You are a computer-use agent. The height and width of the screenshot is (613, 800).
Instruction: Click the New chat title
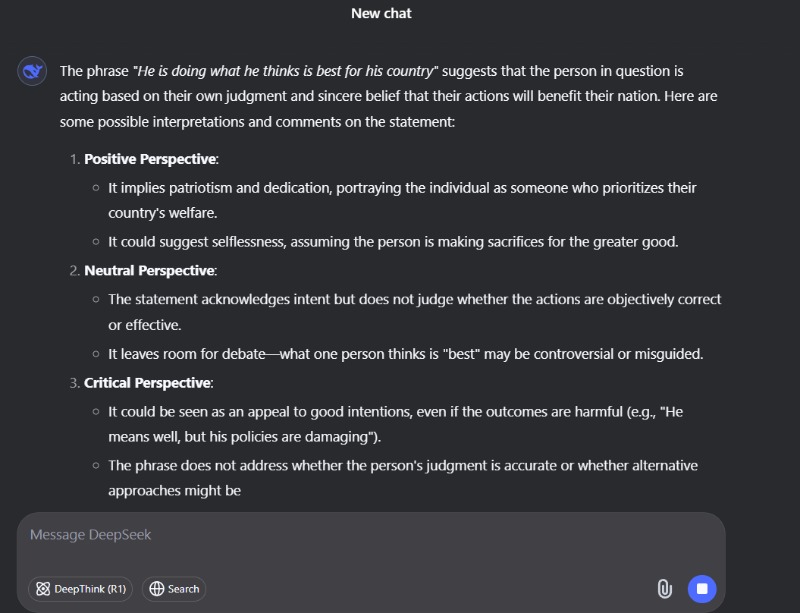point(381,13)
